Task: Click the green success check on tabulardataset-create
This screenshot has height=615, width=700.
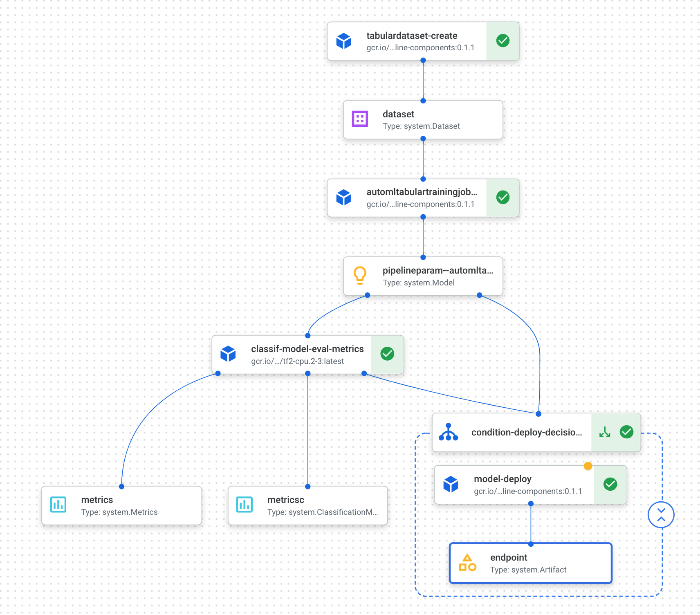Action: pyautogui.click(x=503, y=40)
